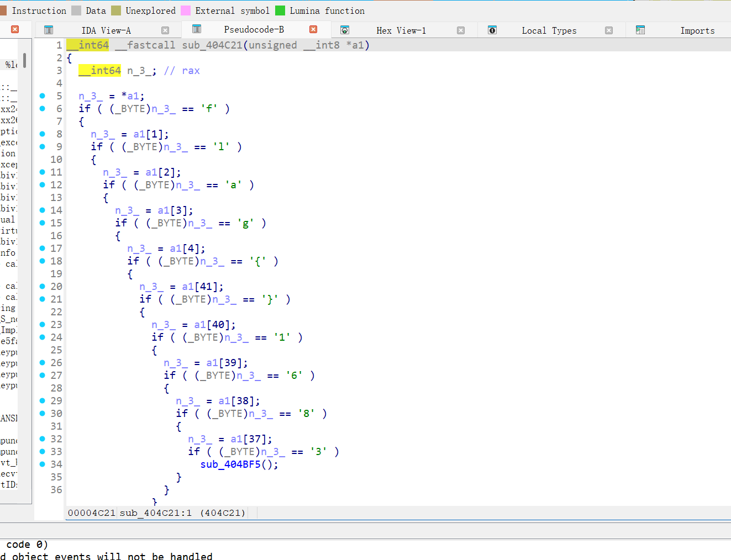The image size is (731, 560).
Task: Click the __int64 in variable declaration
Action: click(x=100, y=71)
